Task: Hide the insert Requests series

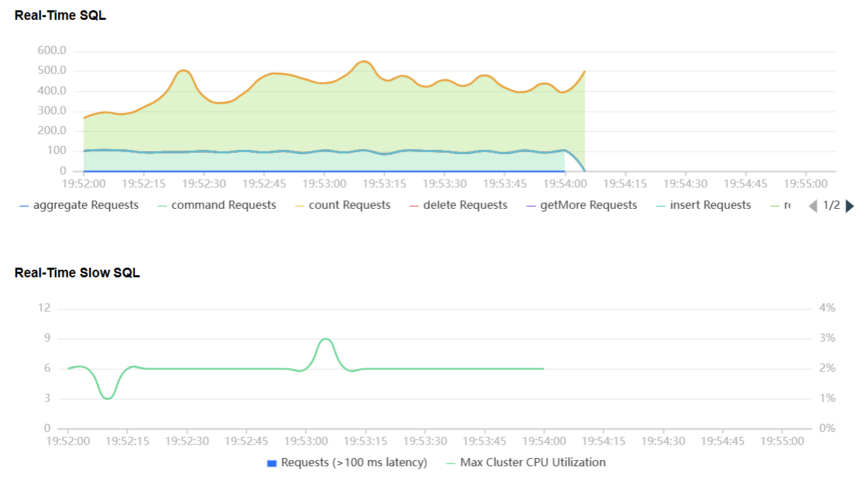Action: 703,205
